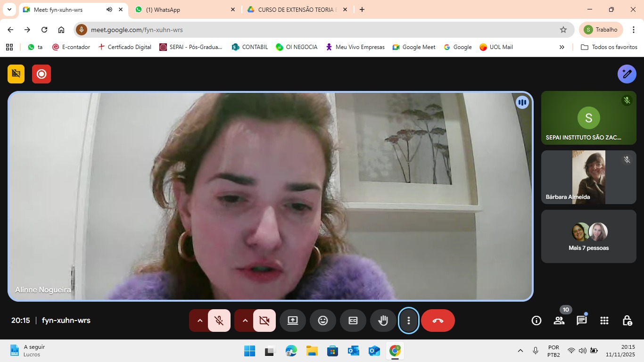Open more options three-dot menu

pos(408,321)
